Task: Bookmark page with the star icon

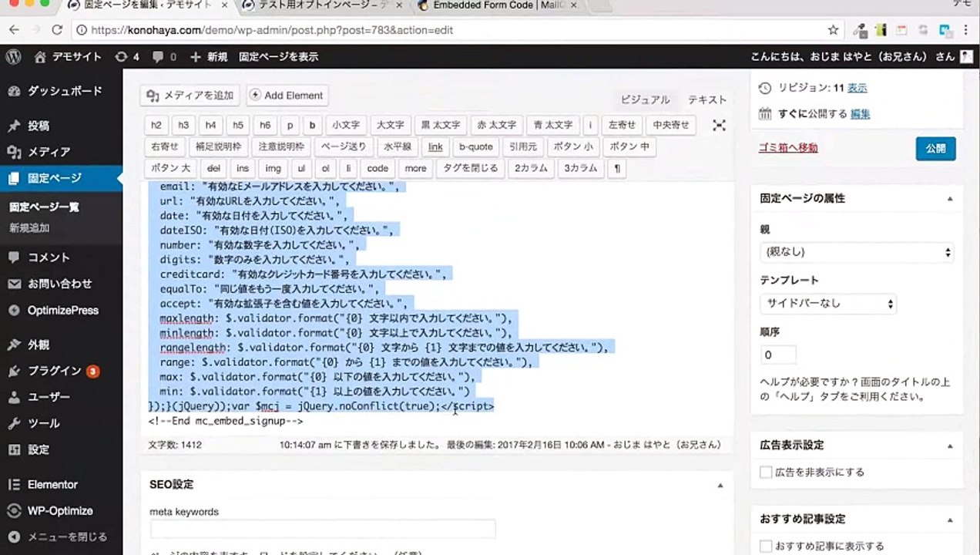Action: [833, 30]
